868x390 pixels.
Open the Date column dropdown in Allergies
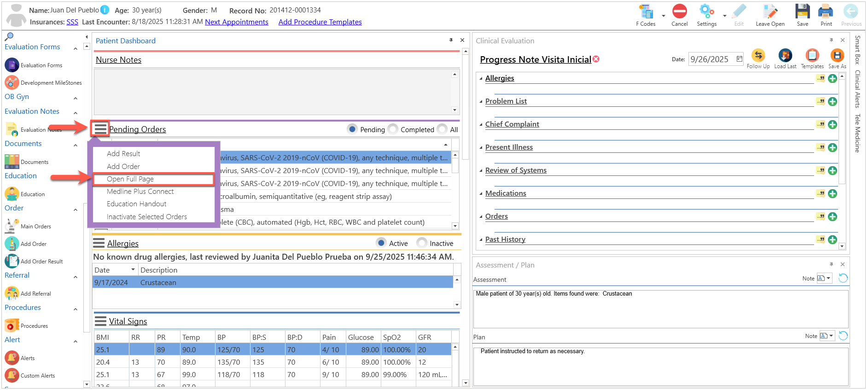[x=133, y=269]
